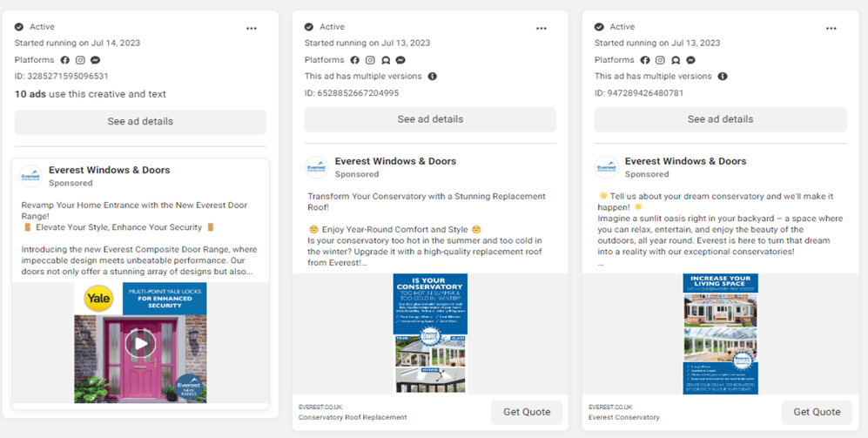
Task: Get Quote for Everest Conservatory
Action: coord(817,412)
